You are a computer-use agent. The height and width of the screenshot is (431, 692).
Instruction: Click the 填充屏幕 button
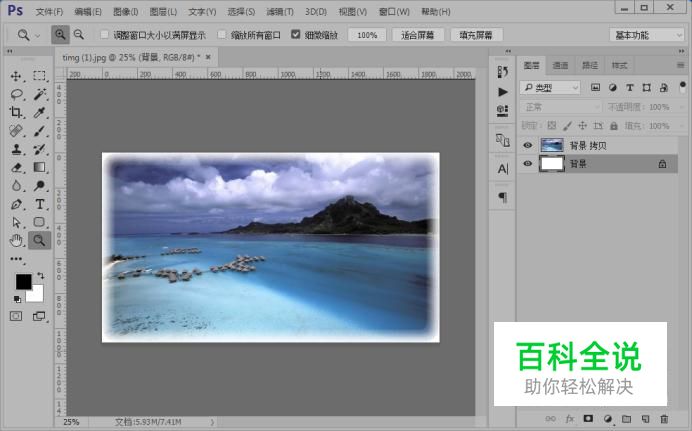click(476, 35)
